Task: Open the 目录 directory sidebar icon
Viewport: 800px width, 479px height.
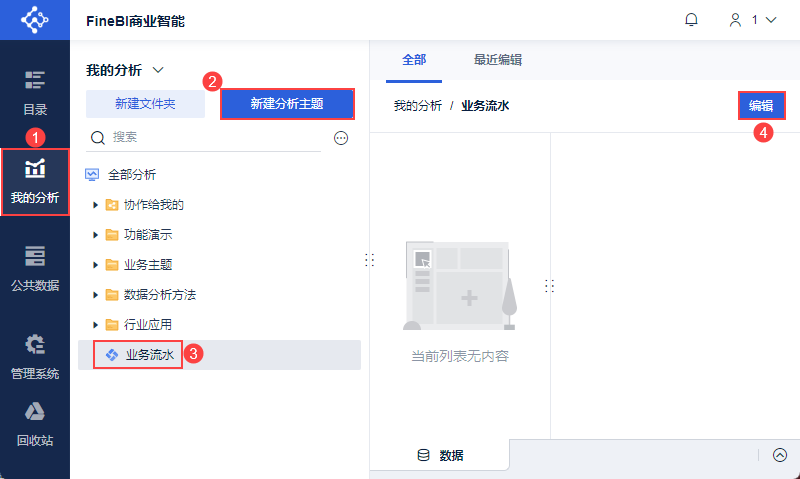Action: pyautogui.click(x=35, y=93)
